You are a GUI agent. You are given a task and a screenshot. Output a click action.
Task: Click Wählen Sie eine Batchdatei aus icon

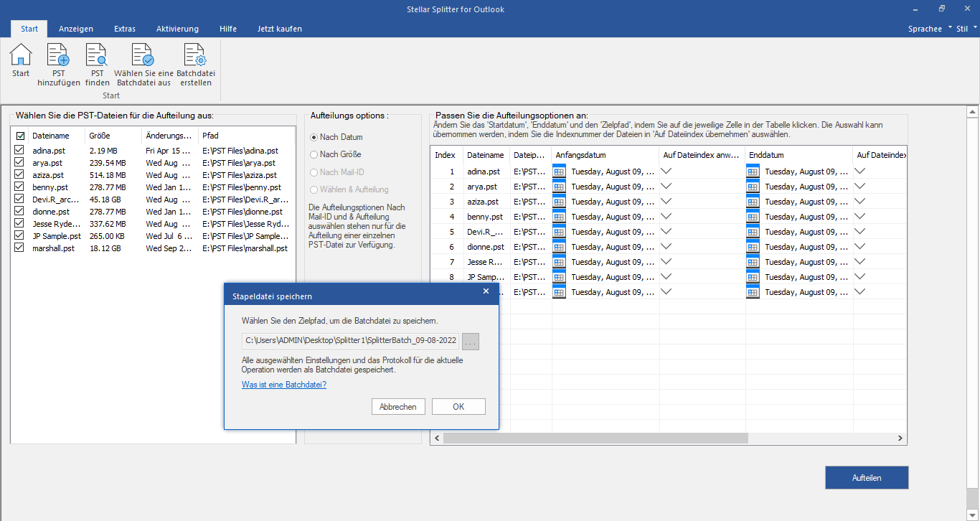[143, 55]
